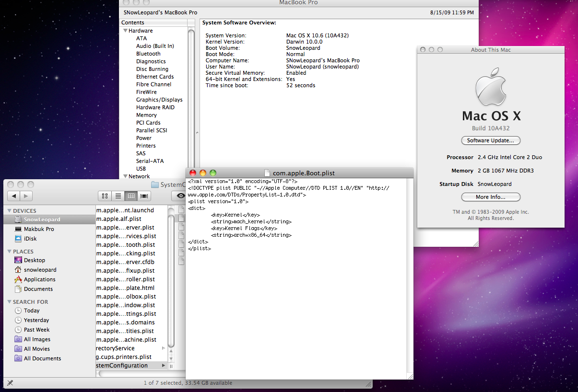Select the Column view toggle in Finder

pos(131,196)
